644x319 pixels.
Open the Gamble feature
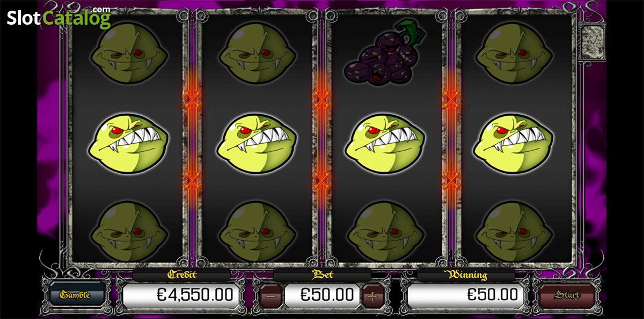75,295
